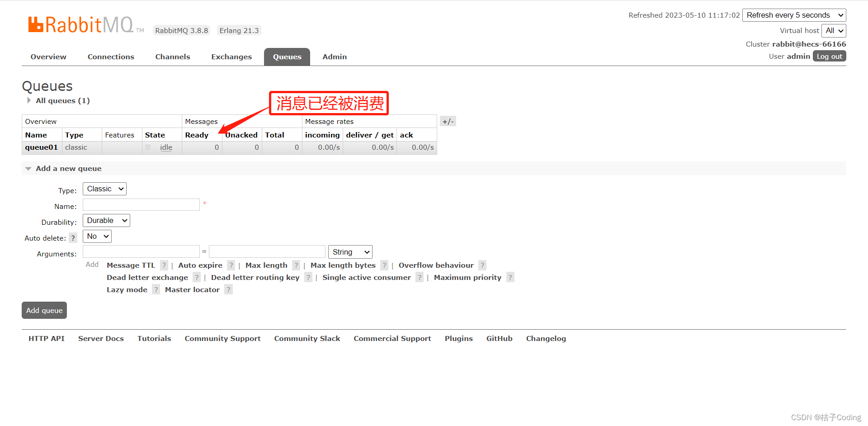Open help for Overflow behaviour
The width and height of the screenshot is (868, 426).
click(482, 265)
